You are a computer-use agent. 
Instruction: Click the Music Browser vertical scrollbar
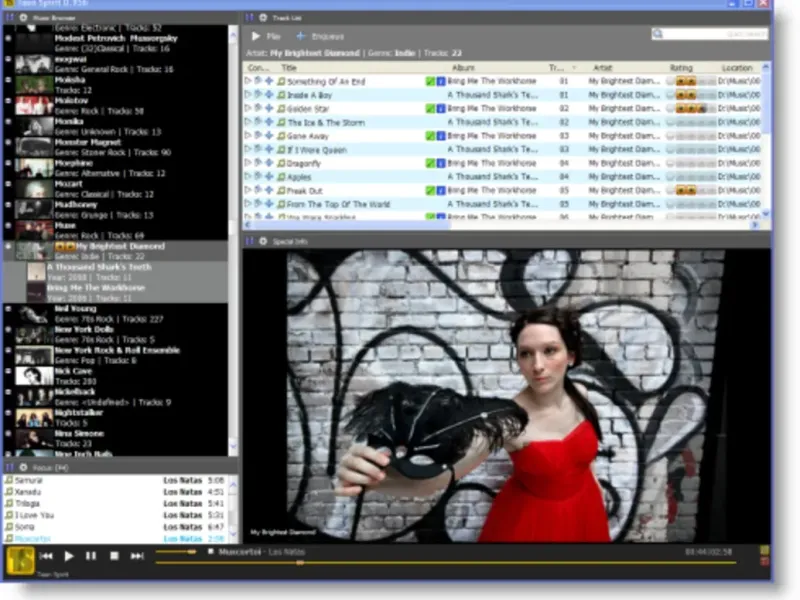click(233, 240)
